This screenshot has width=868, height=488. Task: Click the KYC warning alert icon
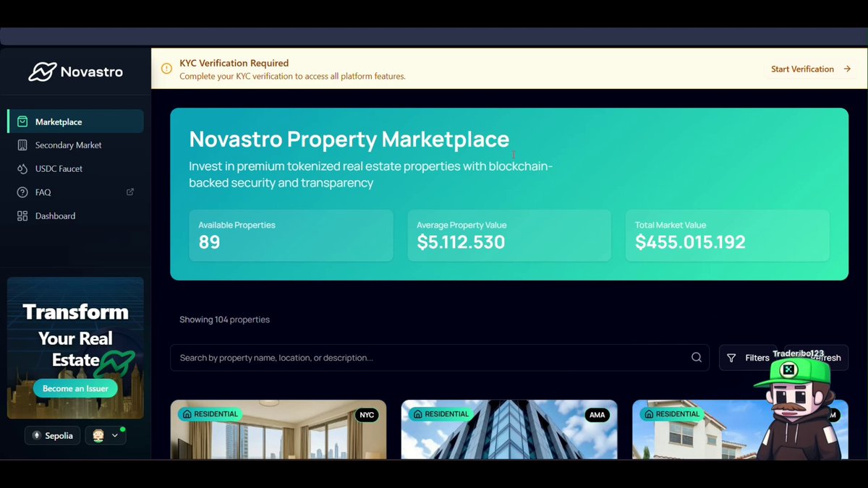pyautogui.click(x=166, y=69)
